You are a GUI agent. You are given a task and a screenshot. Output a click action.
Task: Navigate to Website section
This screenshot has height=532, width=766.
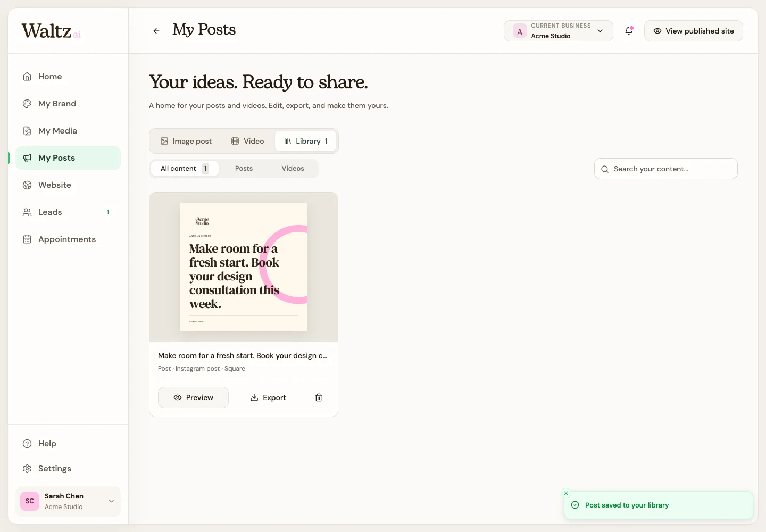click(x=68, y=185)
